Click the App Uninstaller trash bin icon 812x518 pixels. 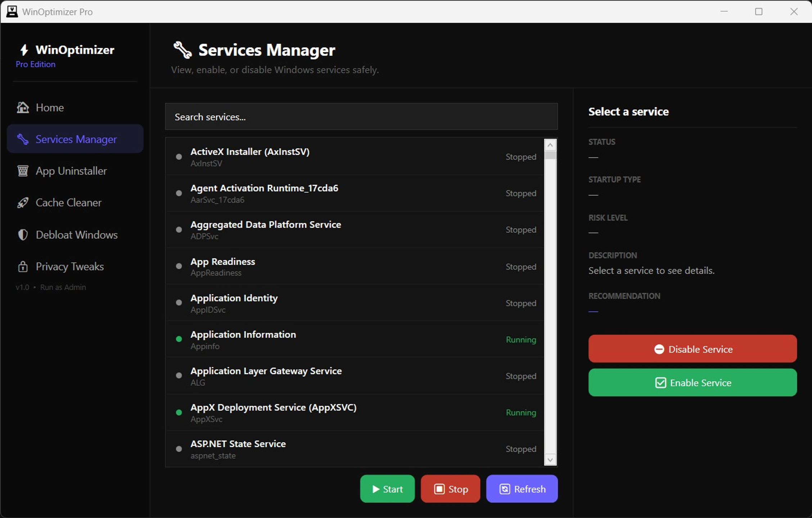pos(23,171)
